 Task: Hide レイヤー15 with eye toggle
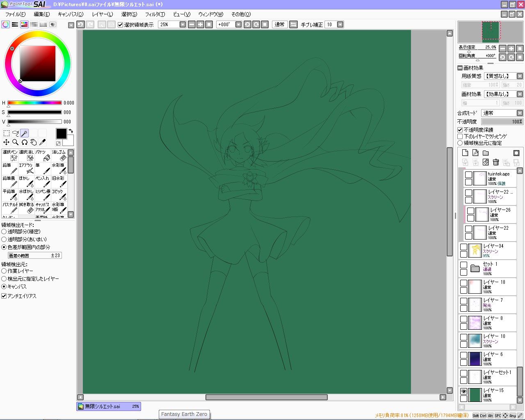[463, 391]
